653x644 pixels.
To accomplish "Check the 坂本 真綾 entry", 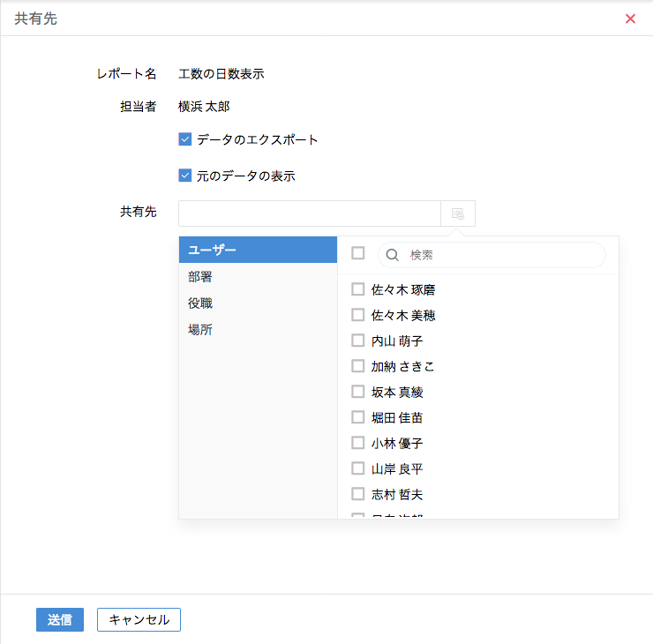I will [x=358, y=391].
